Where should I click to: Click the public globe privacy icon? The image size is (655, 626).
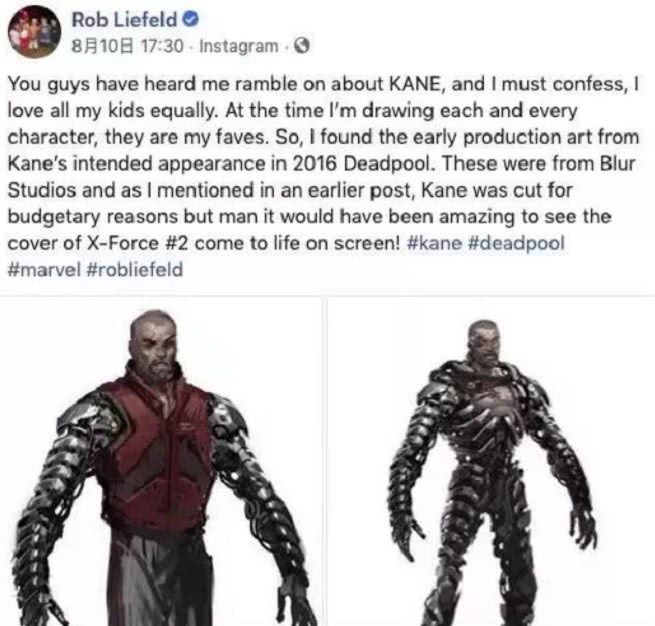click(x=302, y=46)
